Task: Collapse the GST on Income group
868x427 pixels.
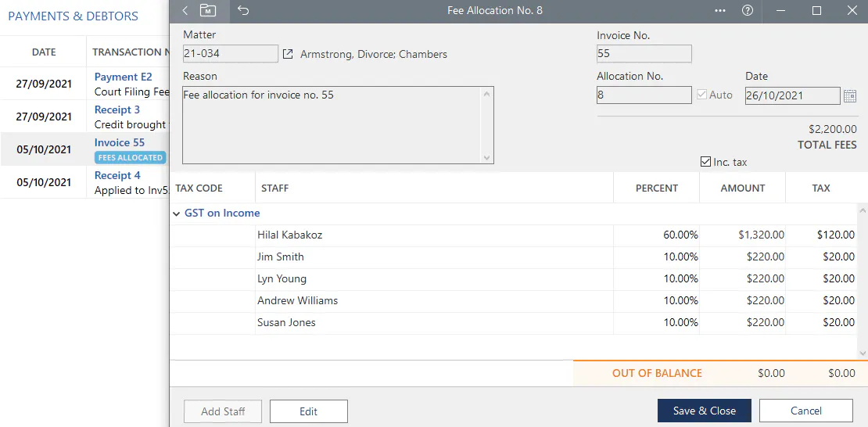Action: 176,213
